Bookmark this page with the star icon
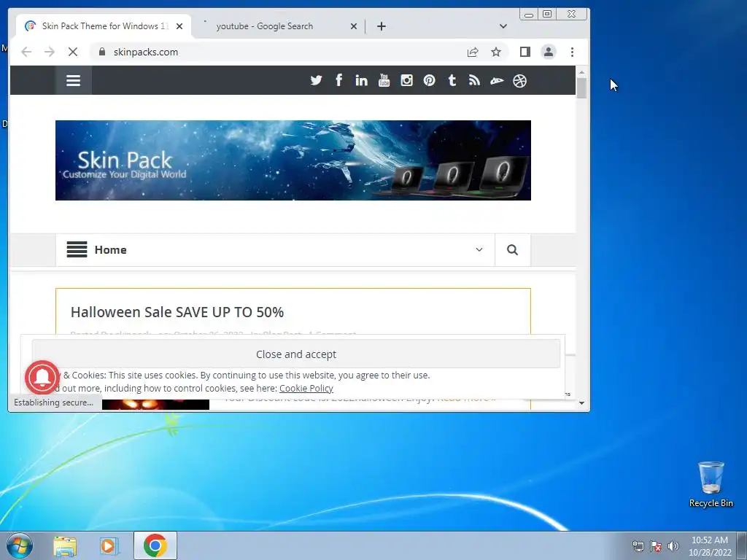The height and width of the screenshot is (560, 747). 496,52
